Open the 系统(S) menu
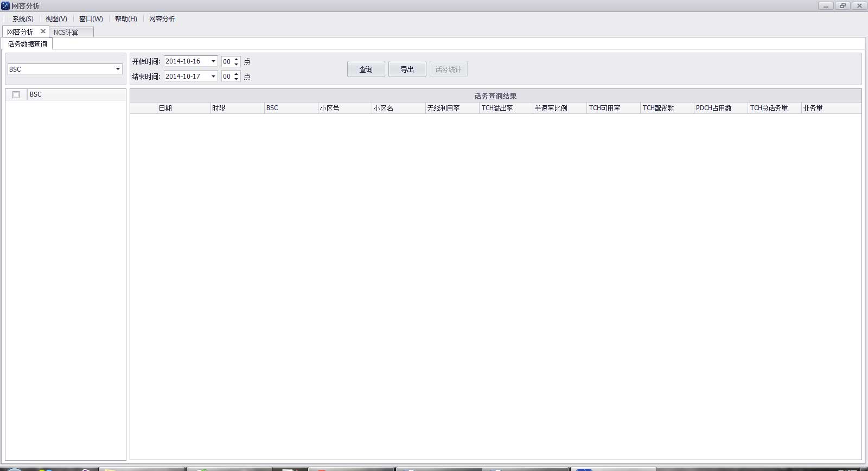Image resolution: width=868 pixels, height=471 pixels. [23, 19]
